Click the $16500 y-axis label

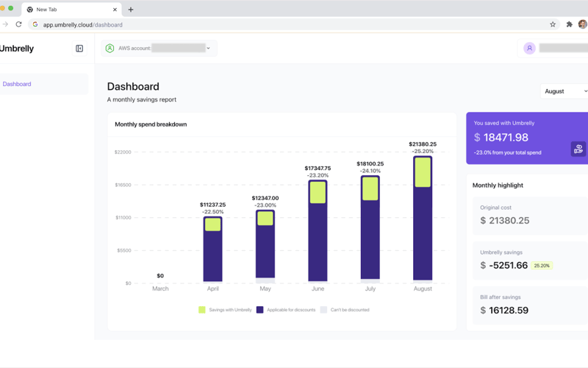[123, 185]
